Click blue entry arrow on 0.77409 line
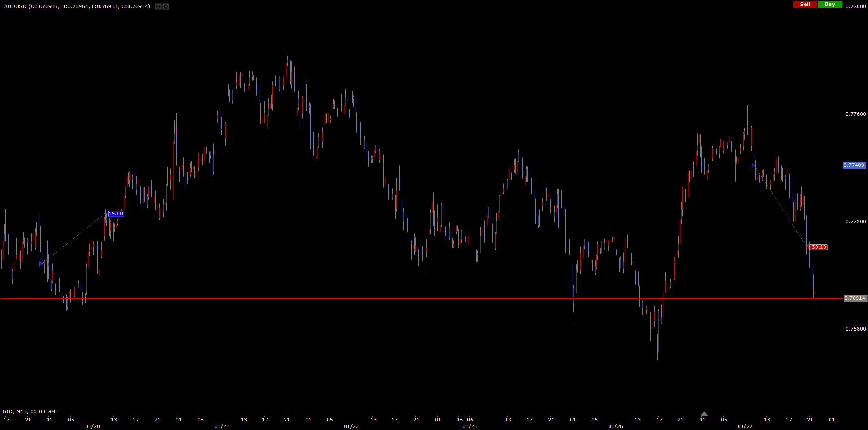868x430 pixels. click(x=753, y=165)
